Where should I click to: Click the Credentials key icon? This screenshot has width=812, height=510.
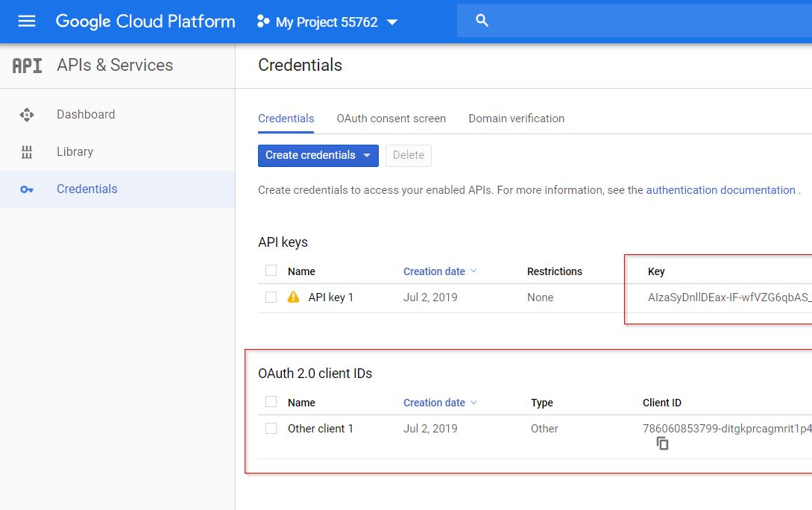point(27,189)
